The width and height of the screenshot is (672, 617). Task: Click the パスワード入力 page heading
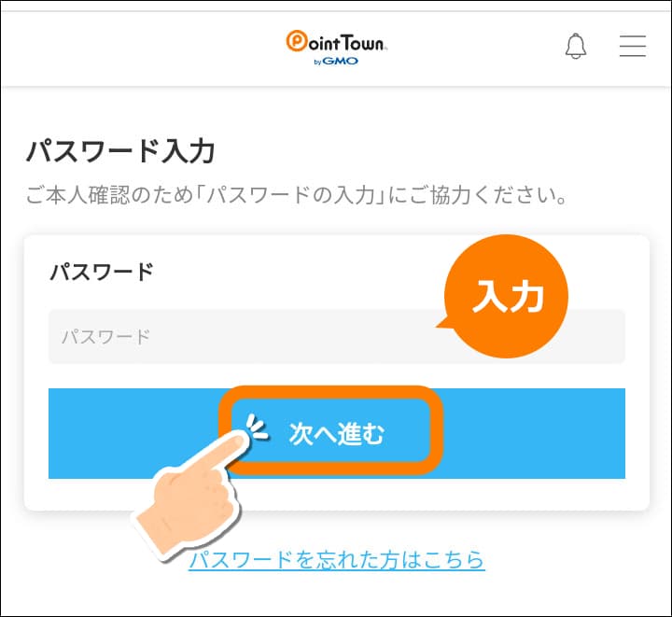(x=120, y=151)
